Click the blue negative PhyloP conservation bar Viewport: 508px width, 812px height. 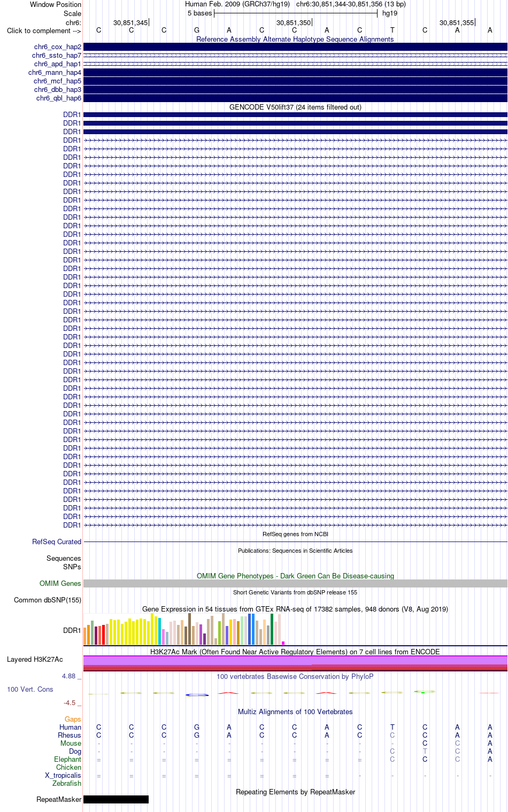click(x=197, y=695)
